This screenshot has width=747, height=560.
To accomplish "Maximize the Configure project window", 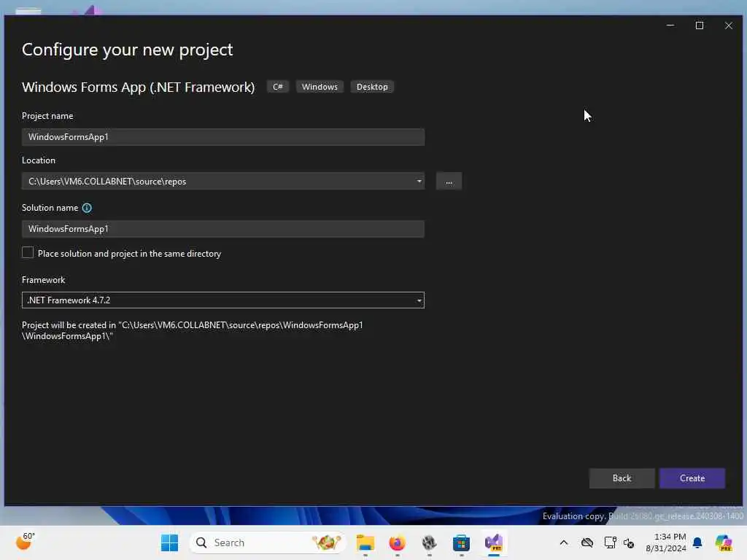I will pyautogui.click(x=700, y=26).
